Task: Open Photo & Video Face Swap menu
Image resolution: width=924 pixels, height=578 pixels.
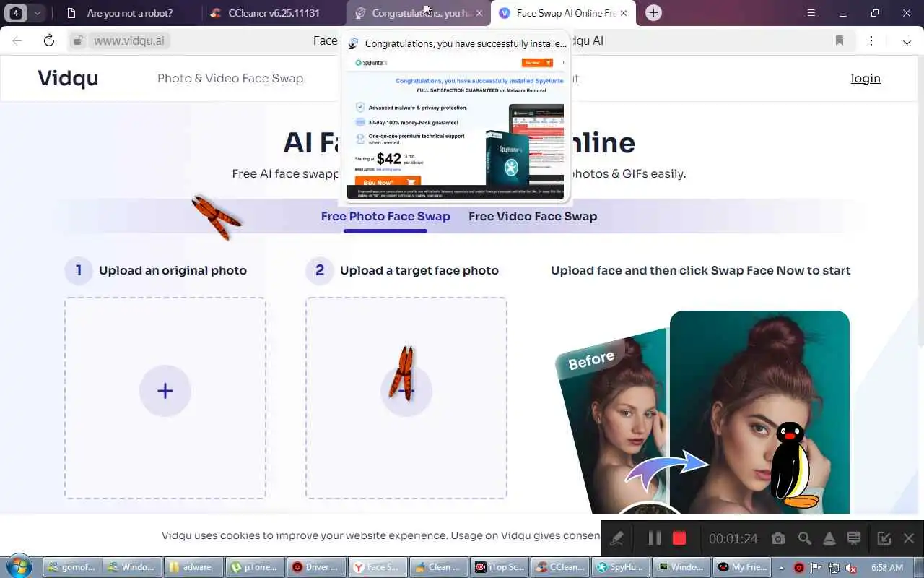Action: tap(230, 78)
